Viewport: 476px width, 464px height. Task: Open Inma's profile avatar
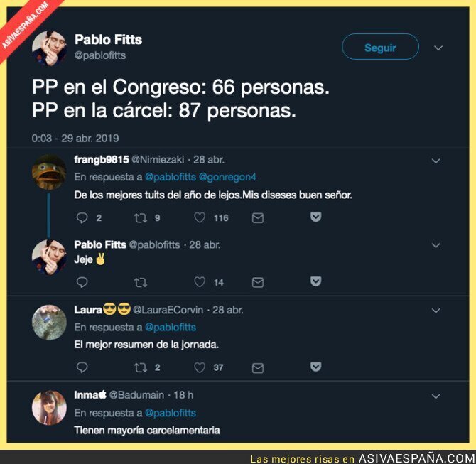(49, 407)
